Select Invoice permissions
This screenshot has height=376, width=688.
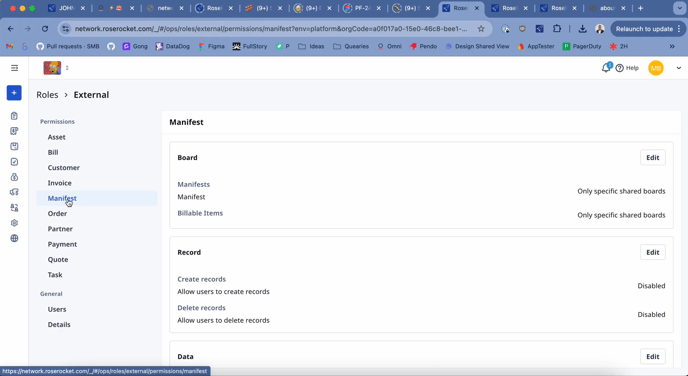[x=60, y=183]
